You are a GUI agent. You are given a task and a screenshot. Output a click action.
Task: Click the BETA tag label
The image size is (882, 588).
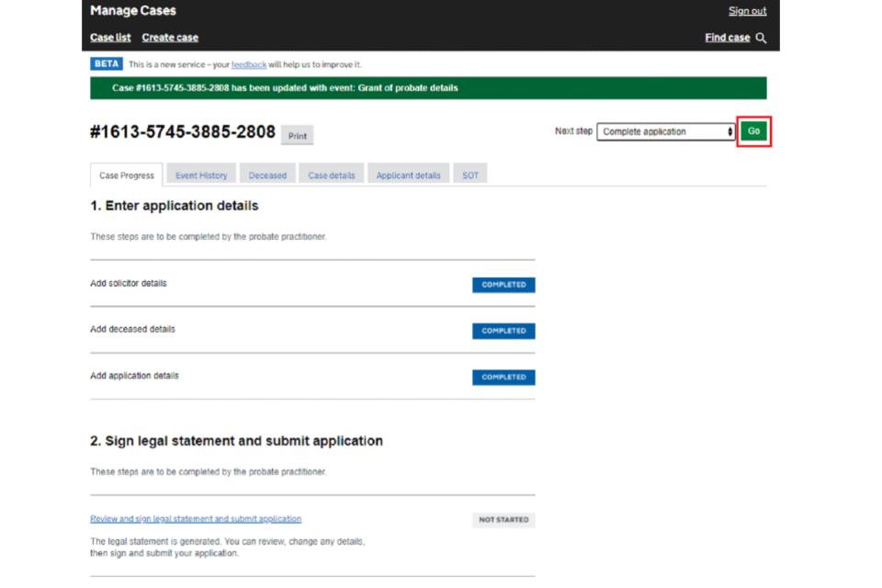coord(106,64)
